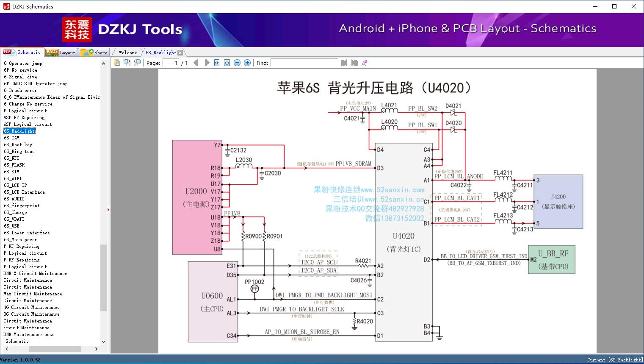
Task: Click the U4020 backlight IC block
Action: [x=404, y=242]
